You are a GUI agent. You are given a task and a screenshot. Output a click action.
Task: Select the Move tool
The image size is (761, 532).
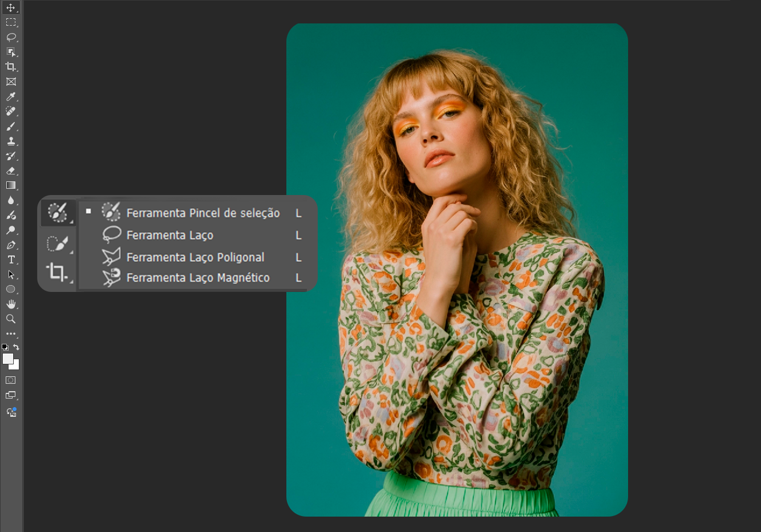(x=11, y=8)
